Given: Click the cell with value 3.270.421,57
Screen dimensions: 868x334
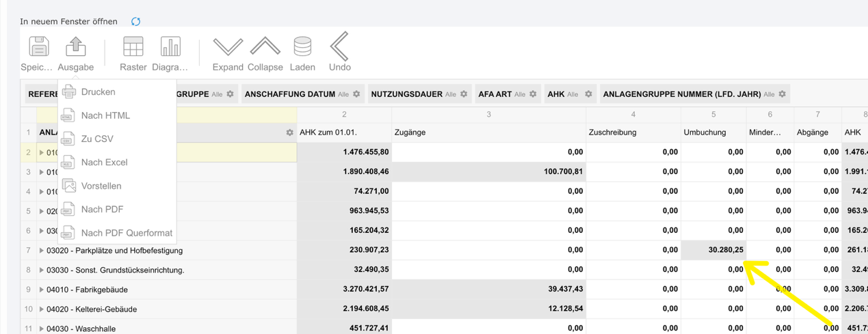Looking at the screenshot, I should 344,290.
